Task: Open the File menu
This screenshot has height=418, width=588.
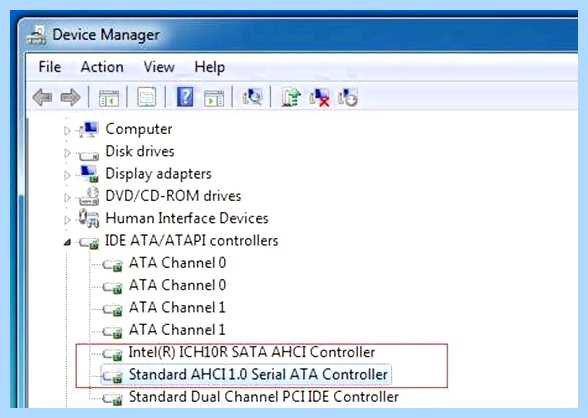Action: pos(50,67)
